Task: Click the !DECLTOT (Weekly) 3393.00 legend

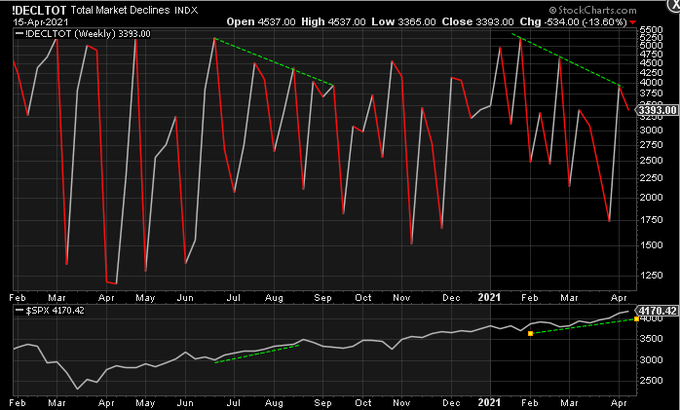Action: point(83,34)
